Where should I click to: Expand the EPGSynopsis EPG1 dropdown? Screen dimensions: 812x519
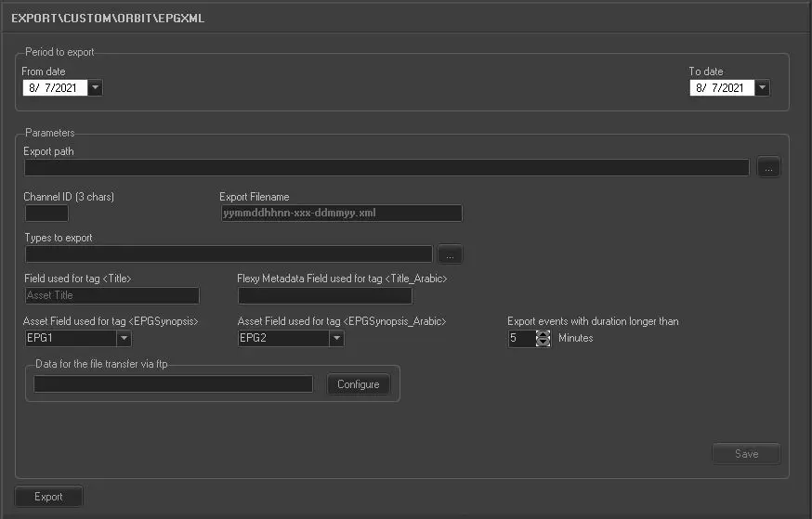click(x=124, y=339)
